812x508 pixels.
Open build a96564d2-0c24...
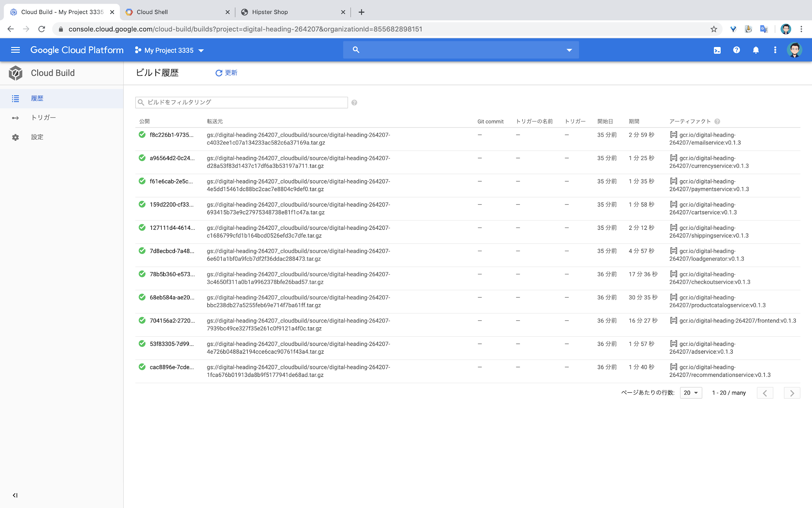coord(172,158)
